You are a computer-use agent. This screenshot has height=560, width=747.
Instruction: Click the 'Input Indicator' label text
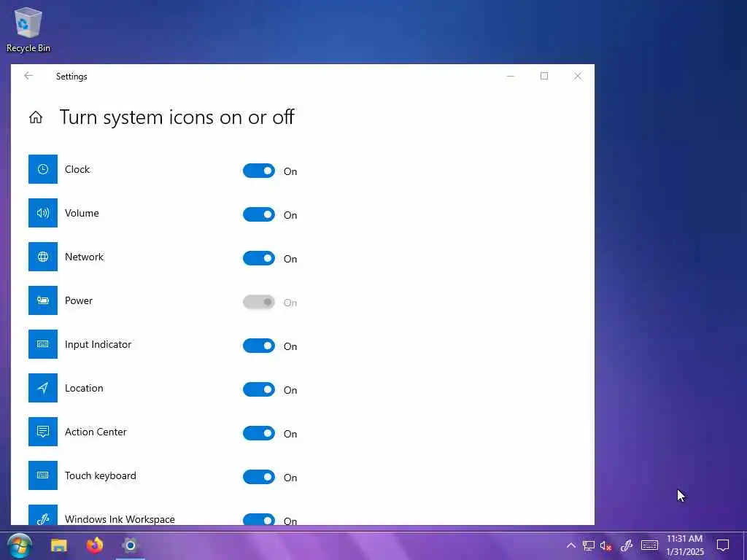click(x=98, y=345)
